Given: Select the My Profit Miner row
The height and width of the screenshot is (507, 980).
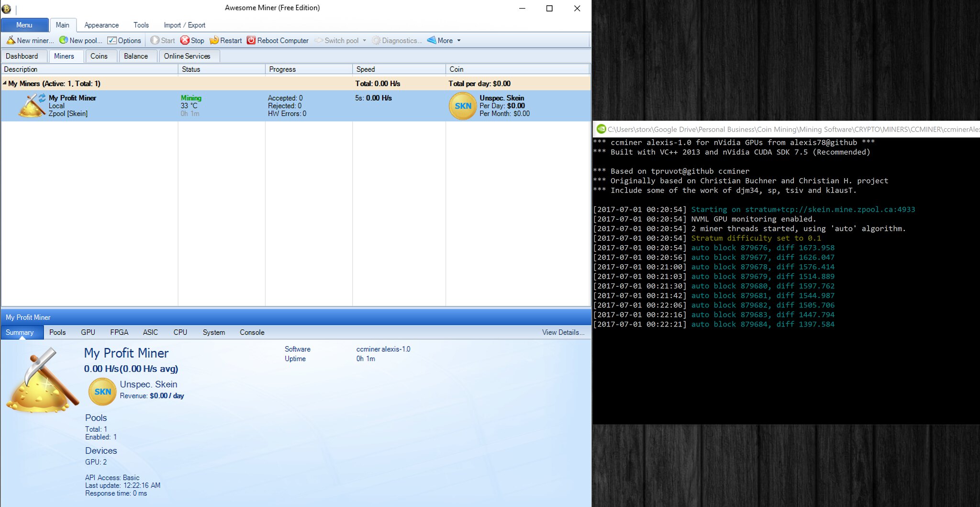Looking at the screenshot, I should click(x=296, y=106).
